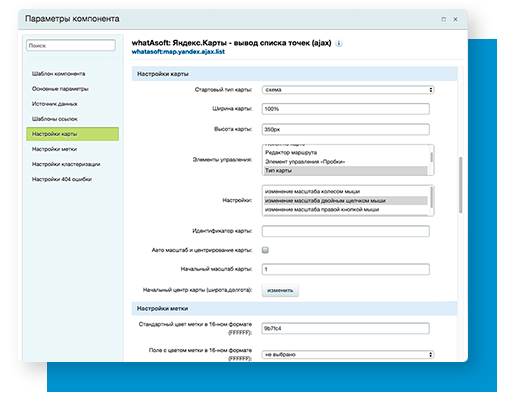Select изменение масштаба колесом мыши option

(x=345, y=191)
